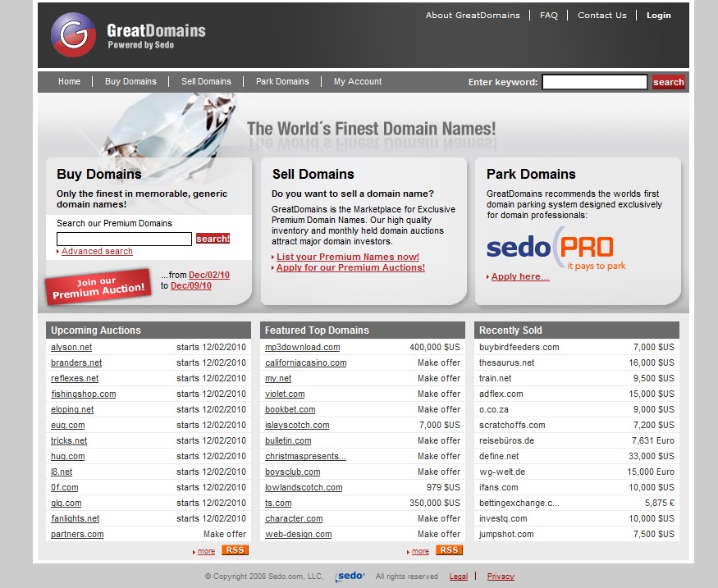Open the ts.com listing
This screenshot has height=588, width=718.
pos(278,503)
